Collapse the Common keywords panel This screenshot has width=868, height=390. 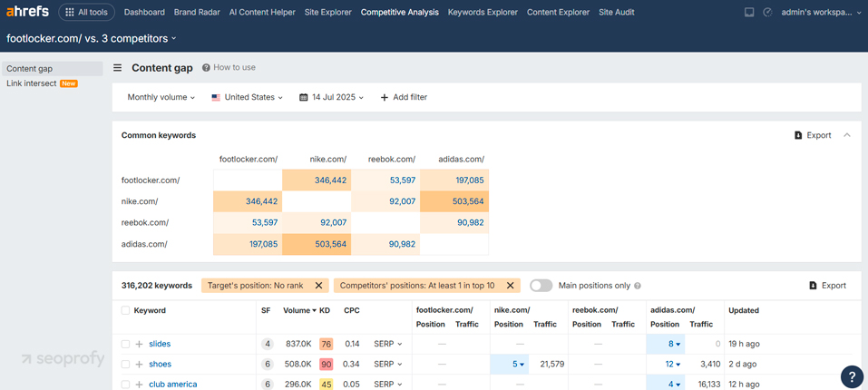tap(847, 135)
